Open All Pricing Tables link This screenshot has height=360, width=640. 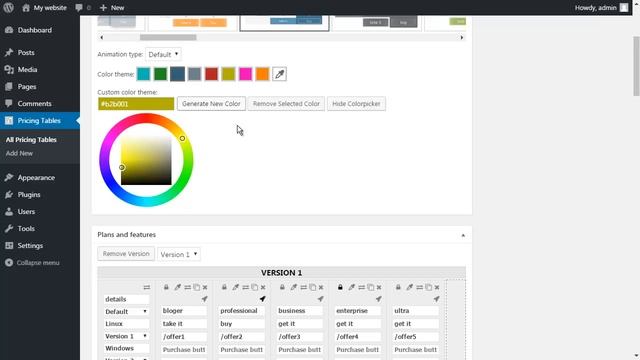(x=31, y=140)
